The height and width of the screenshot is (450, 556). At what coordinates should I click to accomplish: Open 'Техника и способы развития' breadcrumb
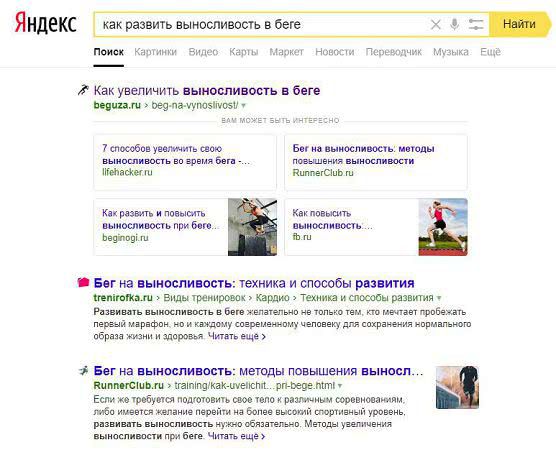coord(367,298)
